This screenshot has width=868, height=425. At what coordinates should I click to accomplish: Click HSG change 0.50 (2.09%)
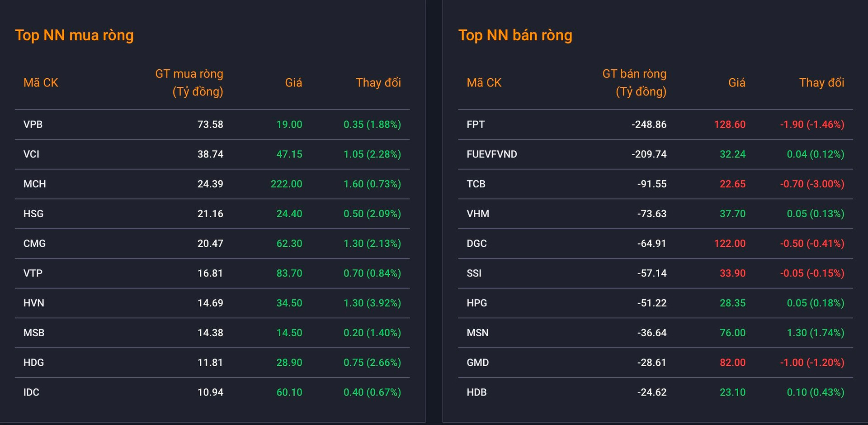pos(372,214)
